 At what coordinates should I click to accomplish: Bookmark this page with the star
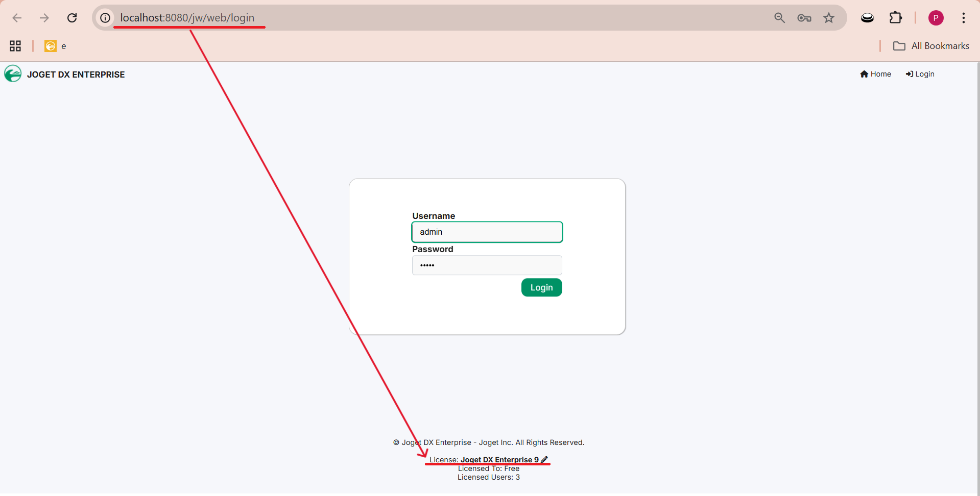click(829, 18)
